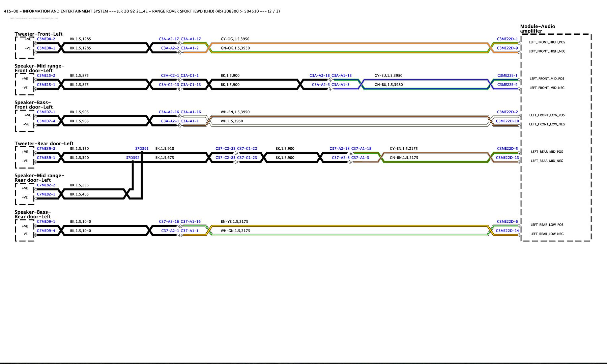Open amplifier pin C3ME22E-9
Viewport: 607px width, 364px height.
507,85
